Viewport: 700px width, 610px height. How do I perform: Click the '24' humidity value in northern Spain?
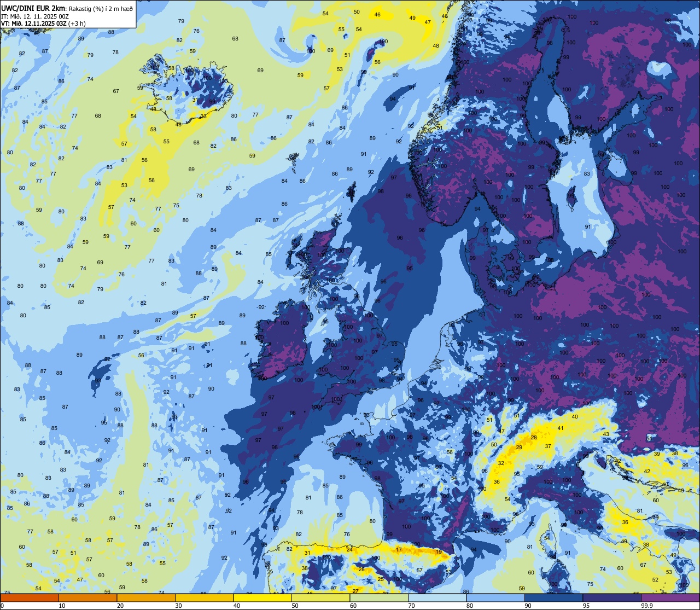coord(349,549)
